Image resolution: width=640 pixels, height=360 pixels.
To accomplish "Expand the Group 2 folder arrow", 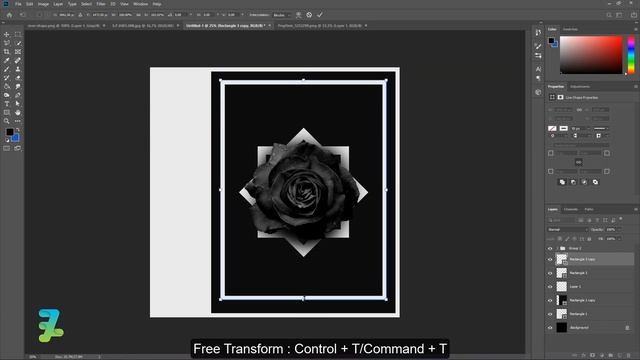I will (557, 249).
